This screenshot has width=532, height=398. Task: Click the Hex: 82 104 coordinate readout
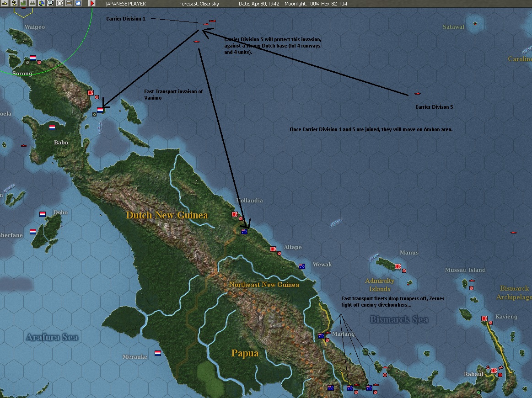click(x=334, y=4)
